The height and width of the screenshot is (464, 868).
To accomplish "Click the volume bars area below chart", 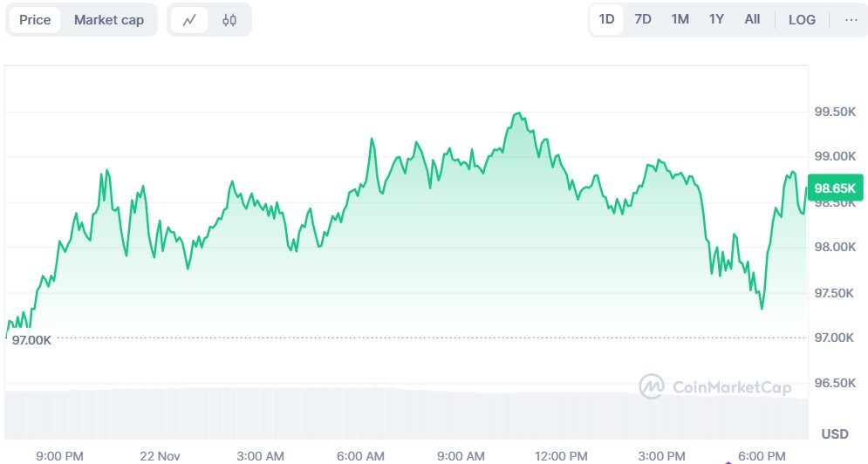I will (x=349, y=414).
